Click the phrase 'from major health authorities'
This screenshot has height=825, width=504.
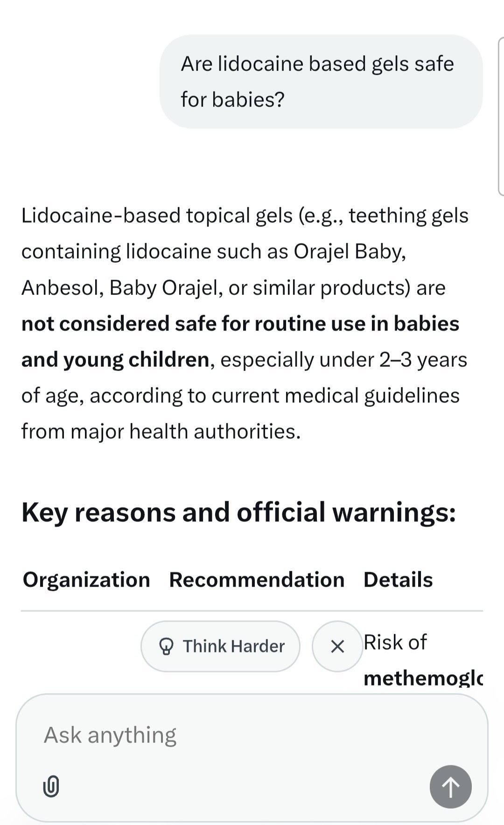click(x=160, y=431)
